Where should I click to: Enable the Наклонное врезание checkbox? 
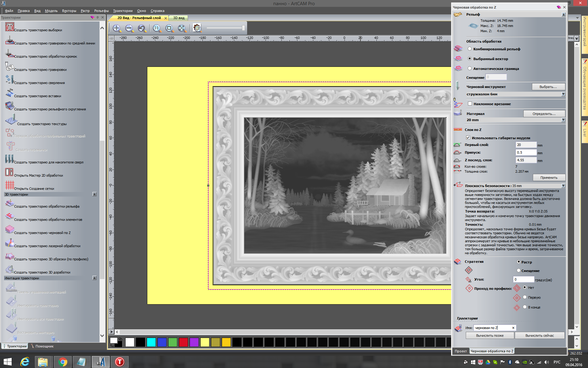tap(470, 104)
